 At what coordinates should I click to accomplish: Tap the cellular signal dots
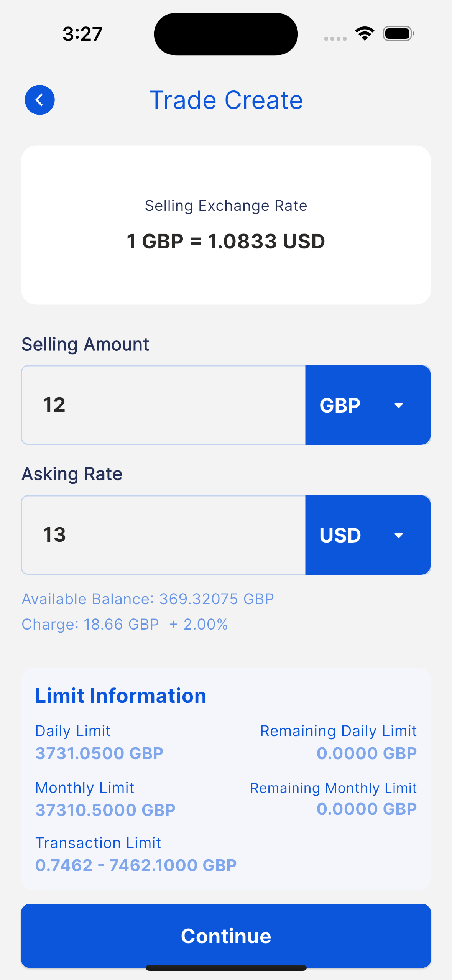pos(335,38)
